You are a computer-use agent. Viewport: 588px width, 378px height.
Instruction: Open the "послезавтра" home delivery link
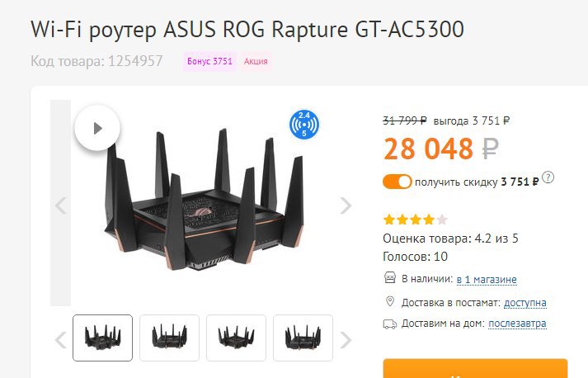click(x=517, y=324)
